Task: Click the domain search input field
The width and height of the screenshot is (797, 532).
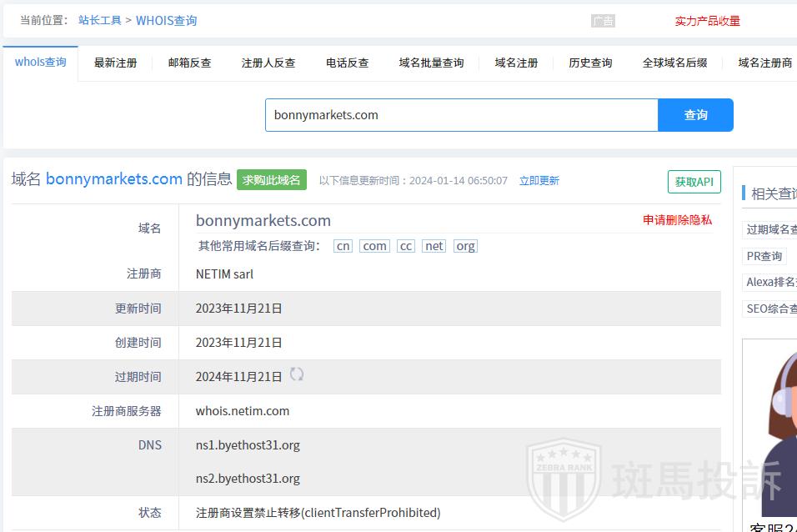Action: pyautogui.click(x=462, y=115)
